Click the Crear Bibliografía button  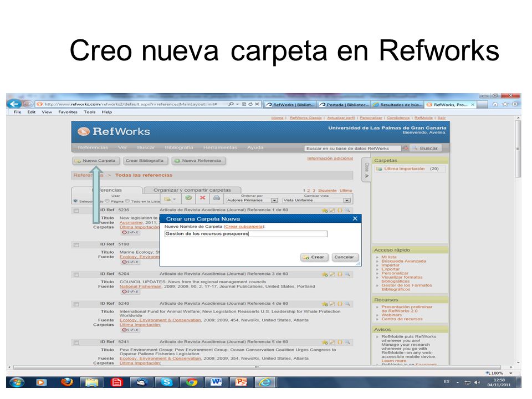(145, 161)
